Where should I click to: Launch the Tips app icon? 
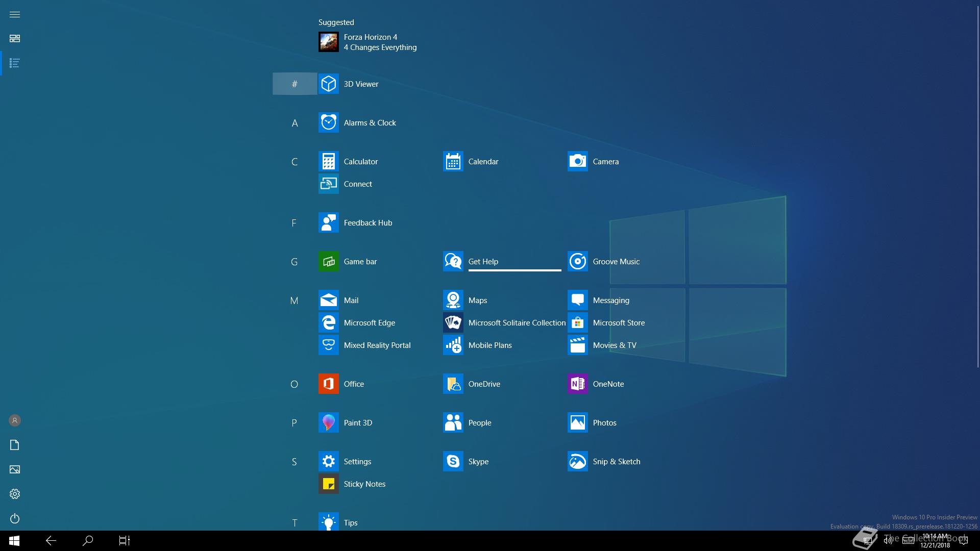click(x=328, y=521)
